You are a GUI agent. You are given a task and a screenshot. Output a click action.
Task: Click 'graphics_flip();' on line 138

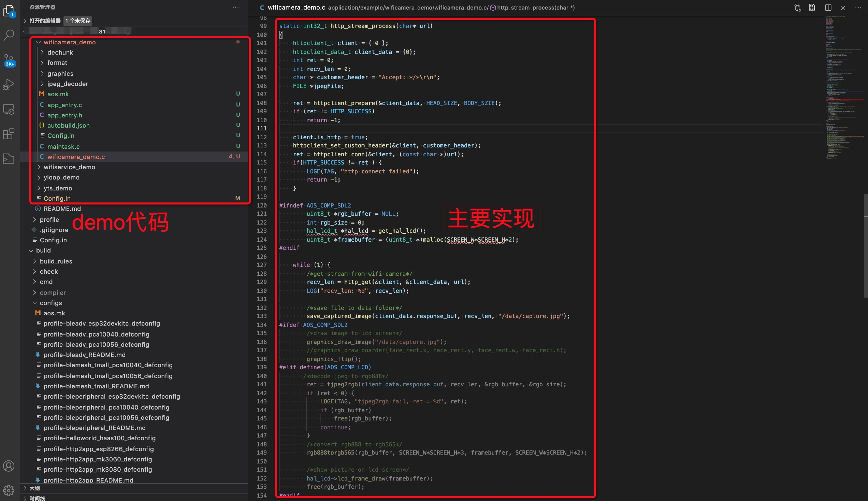point(334,359)
